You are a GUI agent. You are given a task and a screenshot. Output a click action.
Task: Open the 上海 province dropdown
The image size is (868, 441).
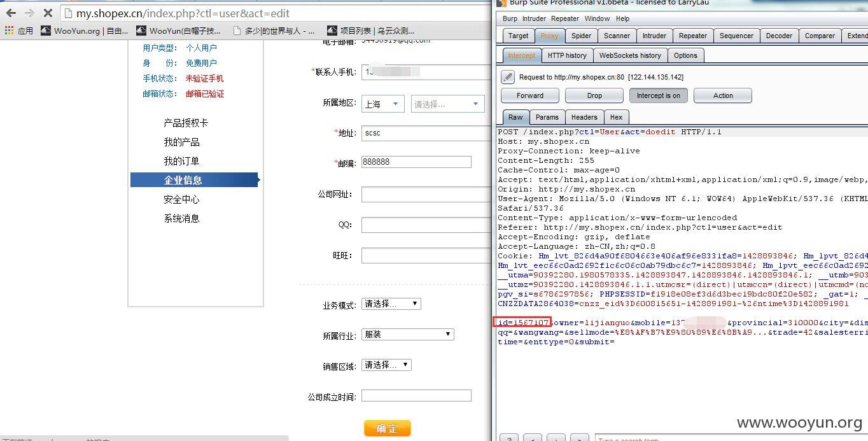pos(383,104)
